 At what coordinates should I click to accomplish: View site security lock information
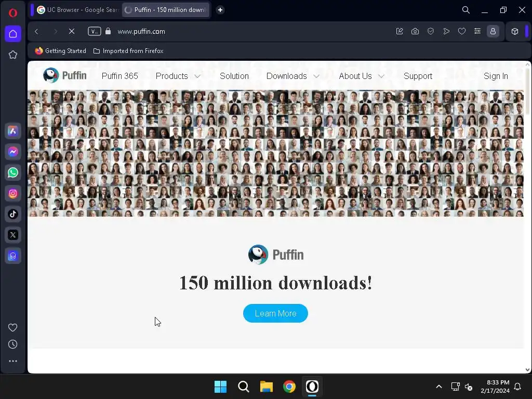coord(108,31)
